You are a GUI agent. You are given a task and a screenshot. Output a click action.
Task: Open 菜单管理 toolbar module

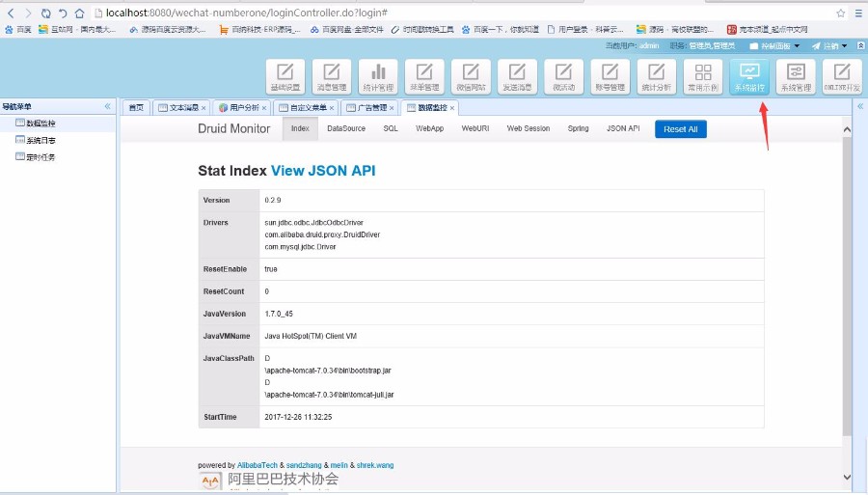[424, 76]
